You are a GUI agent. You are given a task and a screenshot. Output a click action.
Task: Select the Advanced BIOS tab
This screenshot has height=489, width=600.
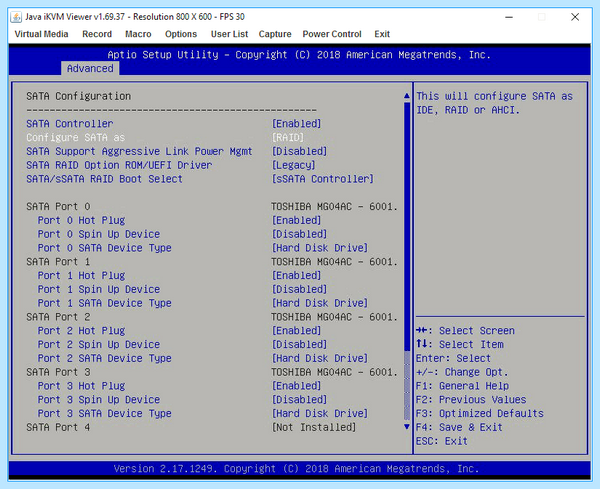[x=90, y=68]
